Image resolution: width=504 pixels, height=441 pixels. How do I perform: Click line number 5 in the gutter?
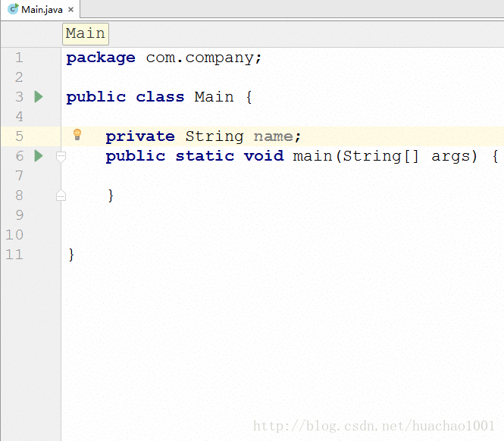click(19, 136)
